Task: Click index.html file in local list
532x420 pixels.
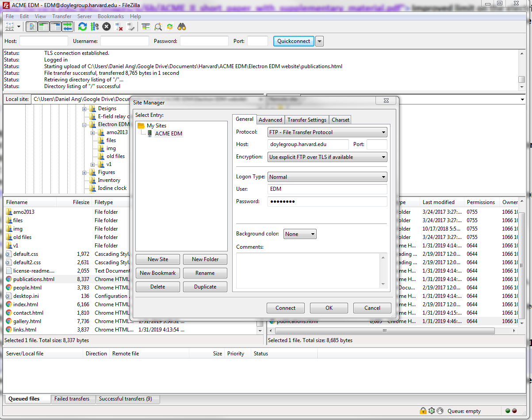Action: pyautogui.click(x=26, y=304)
